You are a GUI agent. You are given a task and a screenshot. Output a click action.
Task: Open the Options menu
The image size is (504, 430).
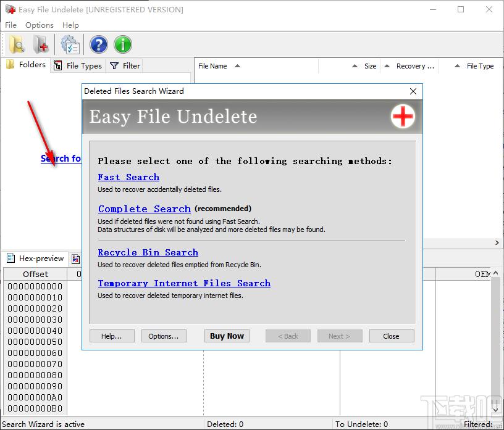pos(39,25)
